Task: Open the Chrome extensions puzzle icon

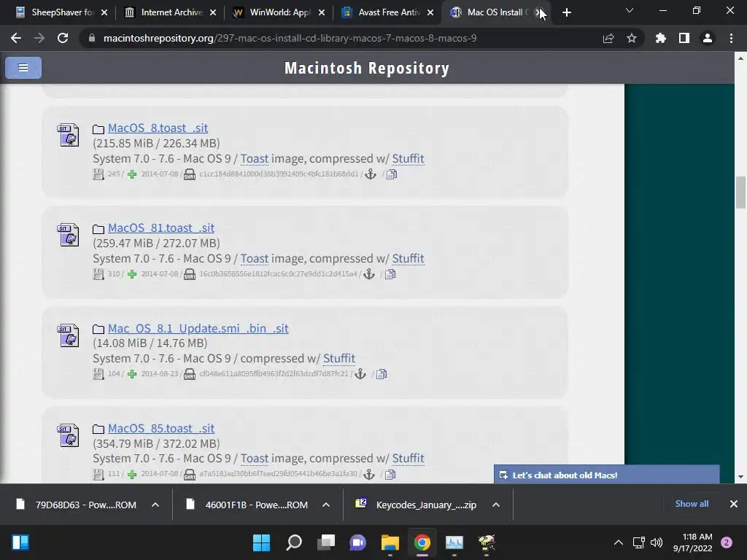Action: click(x=660, y=38)
